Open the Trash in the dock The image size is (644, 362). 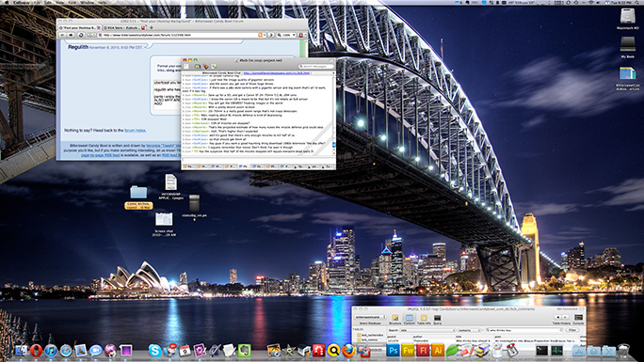[623, 351]
